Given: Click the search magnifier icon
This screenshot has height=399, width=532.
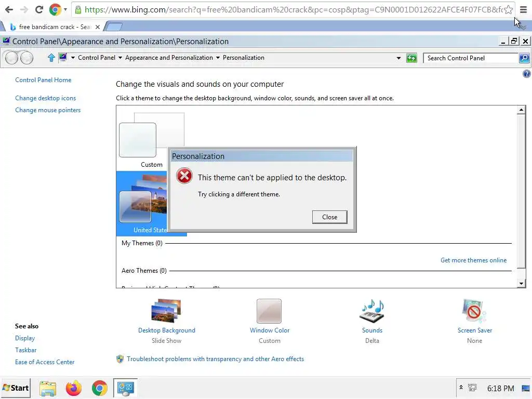Looking at the screenshot, I should click(x=524, y=58).
